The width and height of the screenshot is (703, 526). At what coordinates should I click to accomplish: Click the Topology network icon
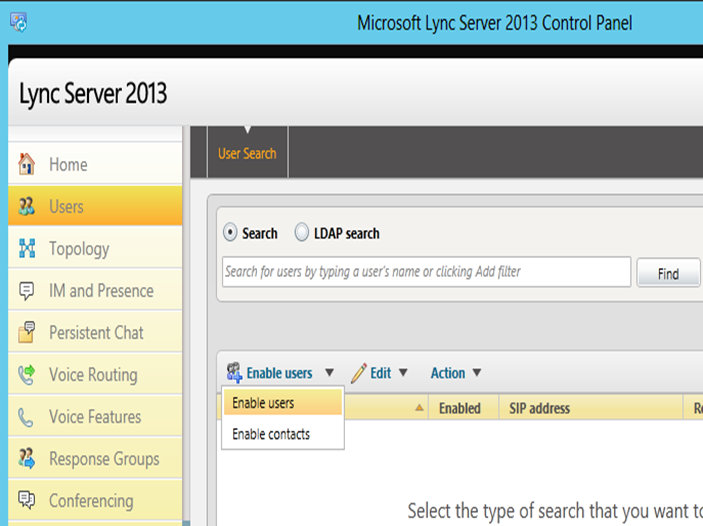click(x=26, y=248)
